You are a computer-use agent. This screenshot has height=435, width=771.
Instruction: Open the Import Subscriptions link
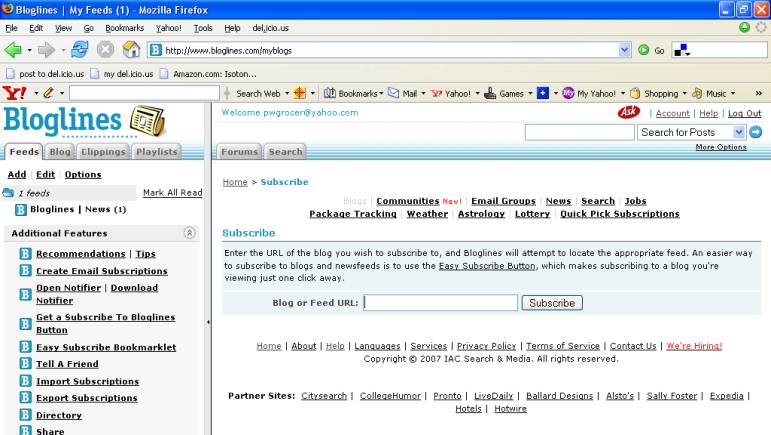click(88, 381)
